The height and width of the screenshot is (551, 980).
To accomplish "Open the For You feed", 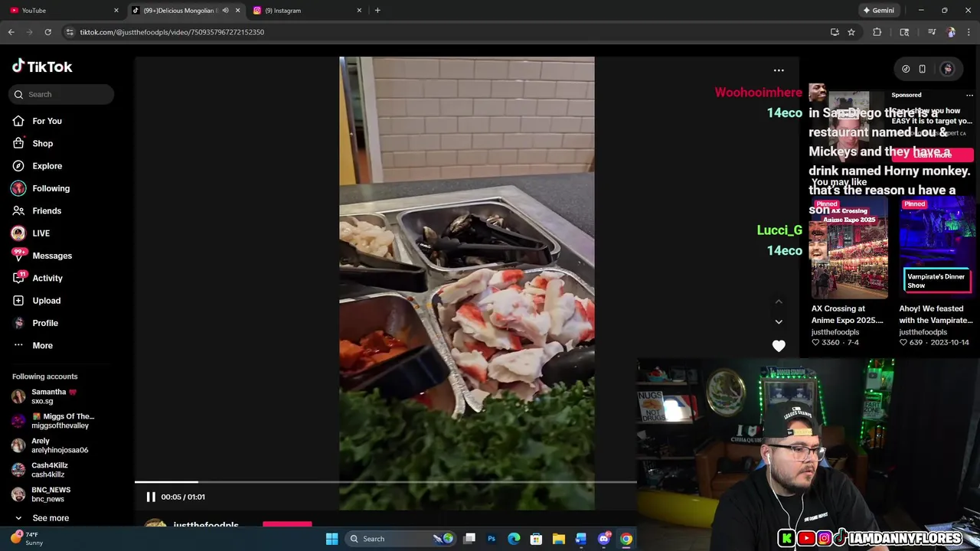I will 46,121.
